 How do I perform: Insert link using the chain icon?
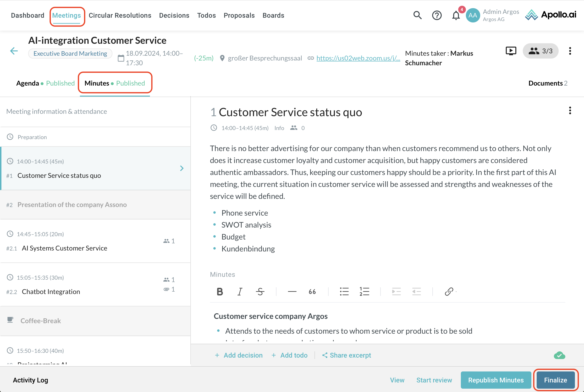[449, 292]
